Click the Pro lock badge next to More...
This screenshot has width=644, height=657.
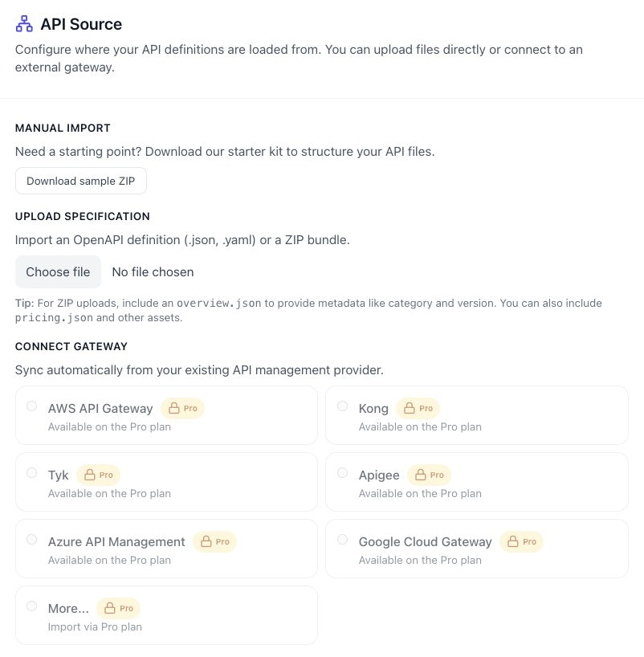[118, 608]
